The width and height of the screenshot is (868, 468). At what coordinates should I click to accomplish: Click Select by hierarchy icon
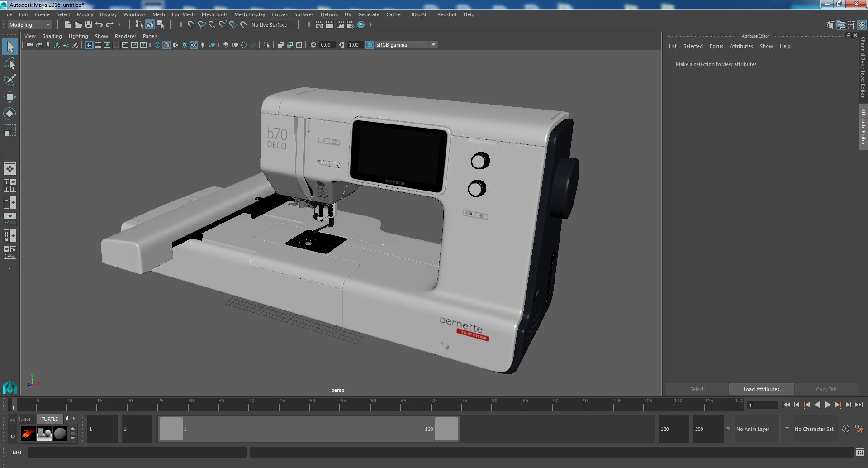(x=139, y=24)
